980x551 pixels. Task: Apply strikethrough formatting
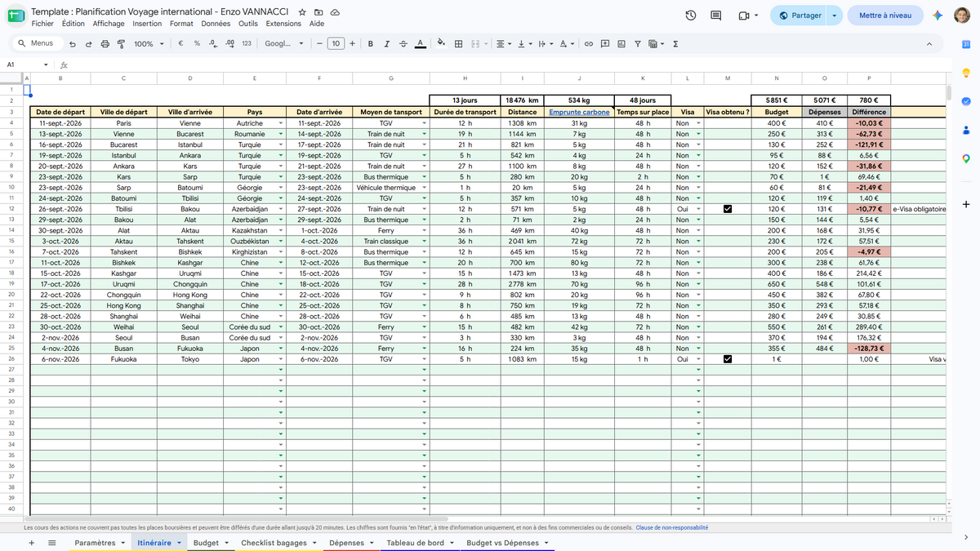[x=403, y=44]
